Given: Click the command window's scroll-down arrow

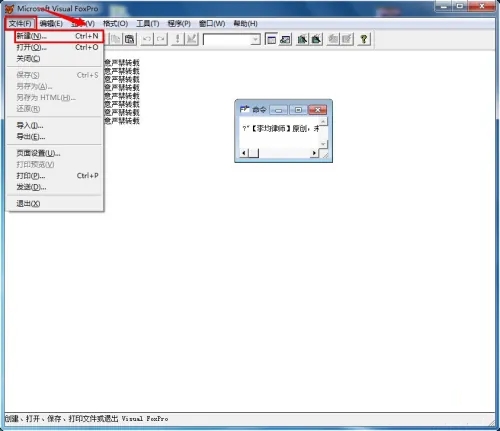Looking at the screenshot, I should [323, 144].
